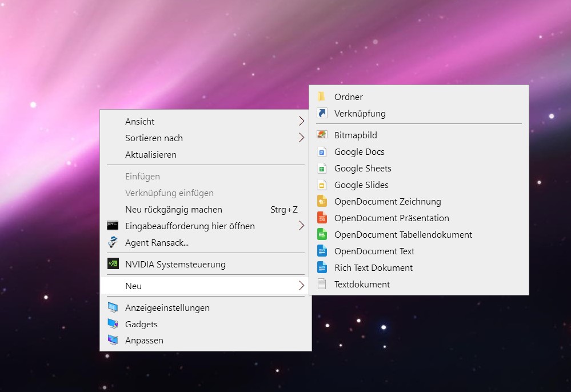Viewport: 571px width, 392px height.
Task: Click the Neu submenu chevron
Action: point(302,286)
